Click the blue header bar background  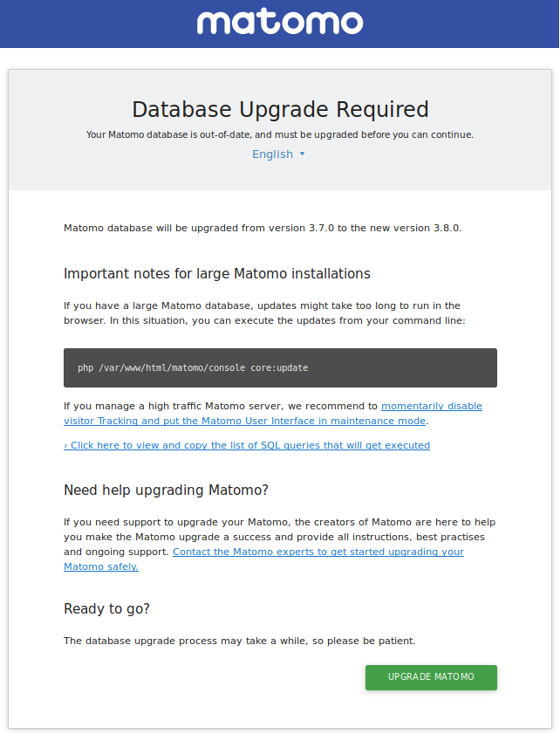point(87,24)
